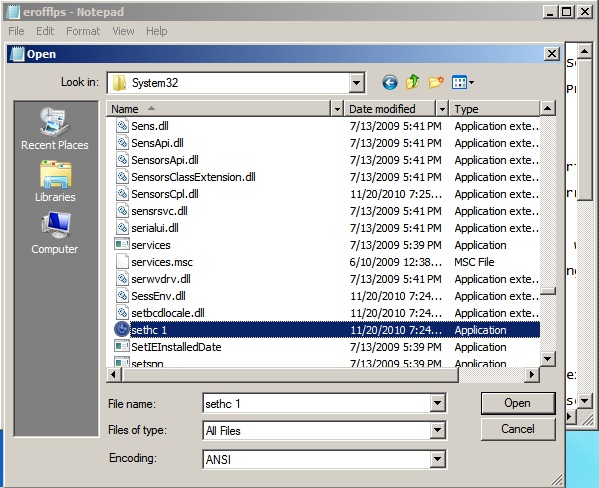599x488 pixels.
Task: Open the Date modified column filter dropdown
Action: tap(442, 109)
